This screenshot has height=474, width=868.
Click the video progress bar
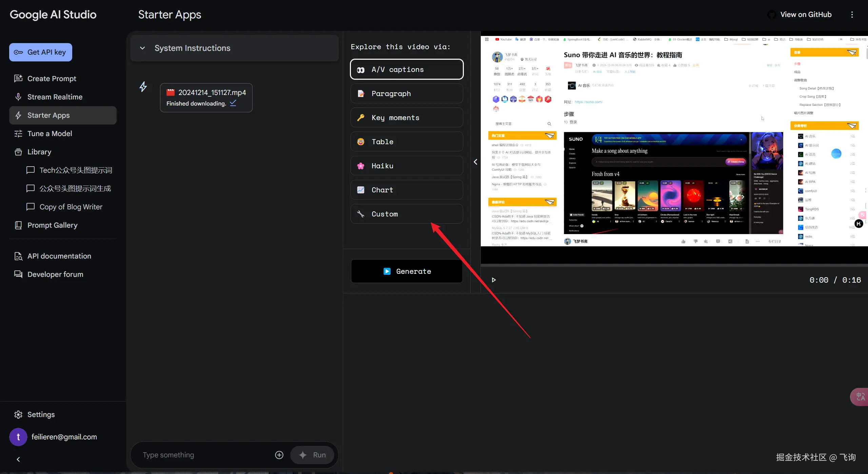coord(673,265)
